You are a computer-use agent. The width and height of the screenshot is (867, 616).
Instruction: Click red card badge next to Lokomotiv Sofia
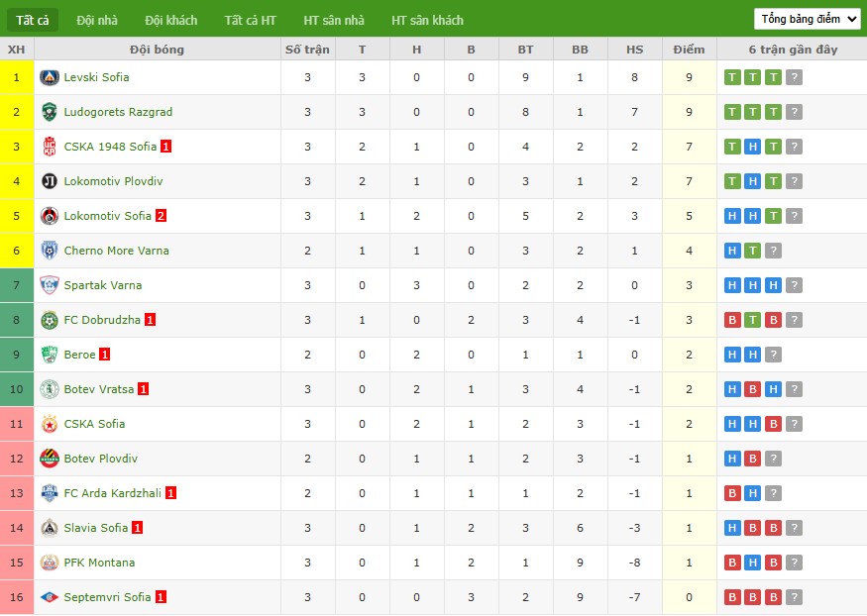click(x=161, y=216)
